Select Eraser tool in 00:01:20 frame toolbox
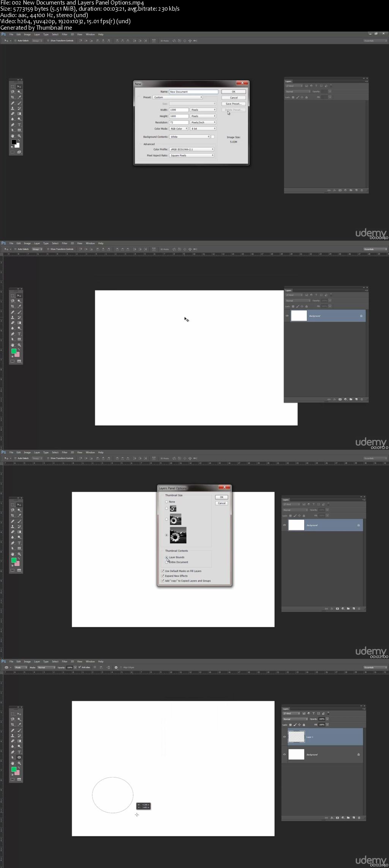This screenshot has height=868, width=389. (x=13, y=323)
